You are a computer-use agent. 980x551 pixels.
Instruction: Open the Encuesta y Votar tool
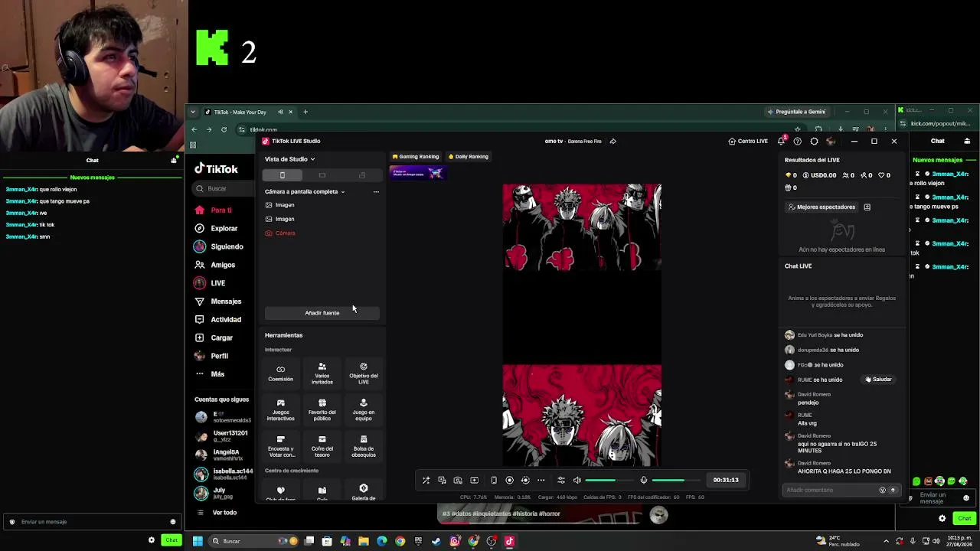pos(281,446)
